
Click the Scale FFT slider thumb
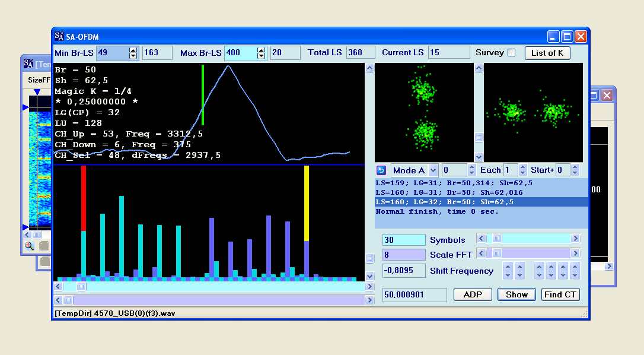coord(497,253)
